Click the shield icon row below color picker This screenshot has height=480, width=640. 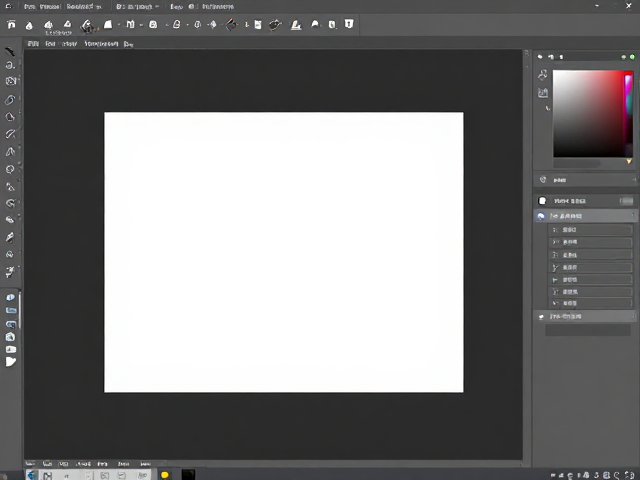click(x=585, y=180)
